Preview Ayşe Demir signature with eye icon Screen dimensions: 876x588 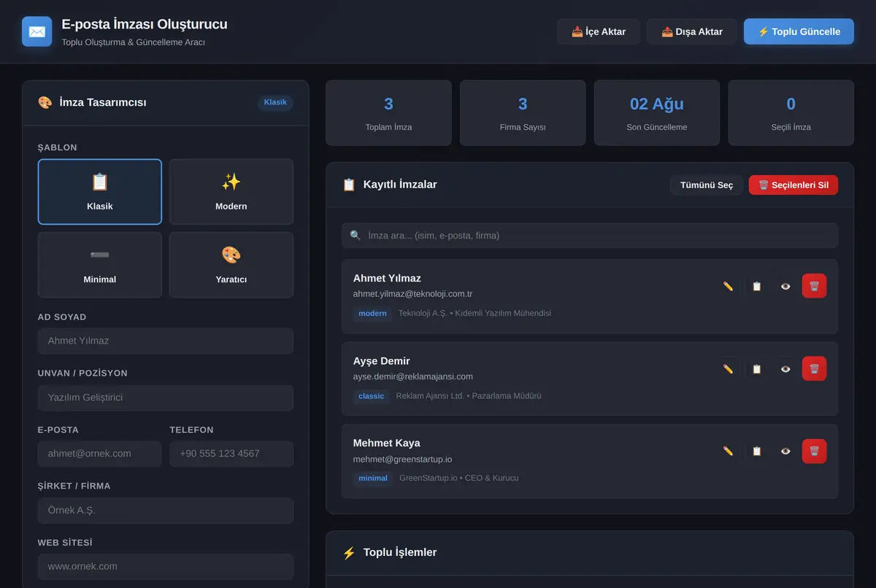pos(785,368)
